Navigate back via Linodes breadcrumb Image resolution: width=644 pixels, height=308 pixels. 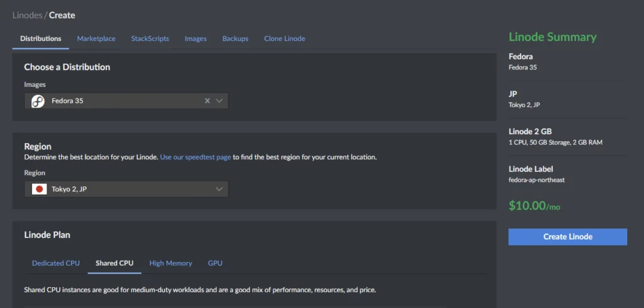tap(27, 15)
